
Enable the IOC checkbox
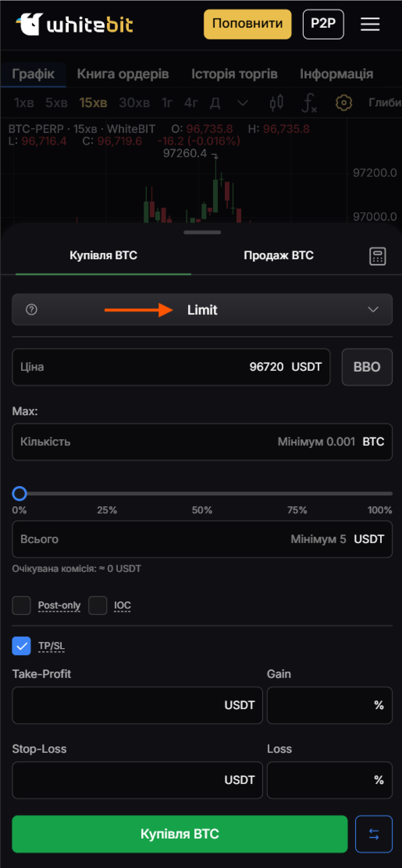click(x=98, y=605)
